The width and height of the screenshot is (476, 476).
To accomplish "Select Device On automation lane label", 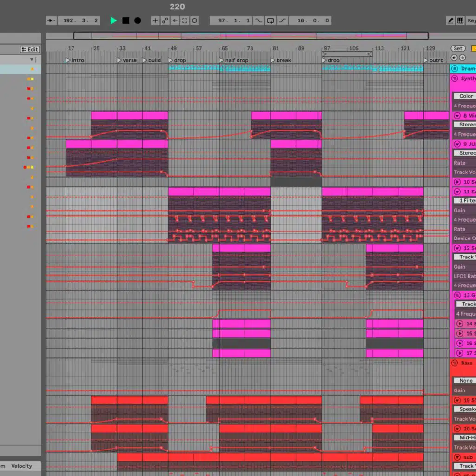I will (465, 238).
